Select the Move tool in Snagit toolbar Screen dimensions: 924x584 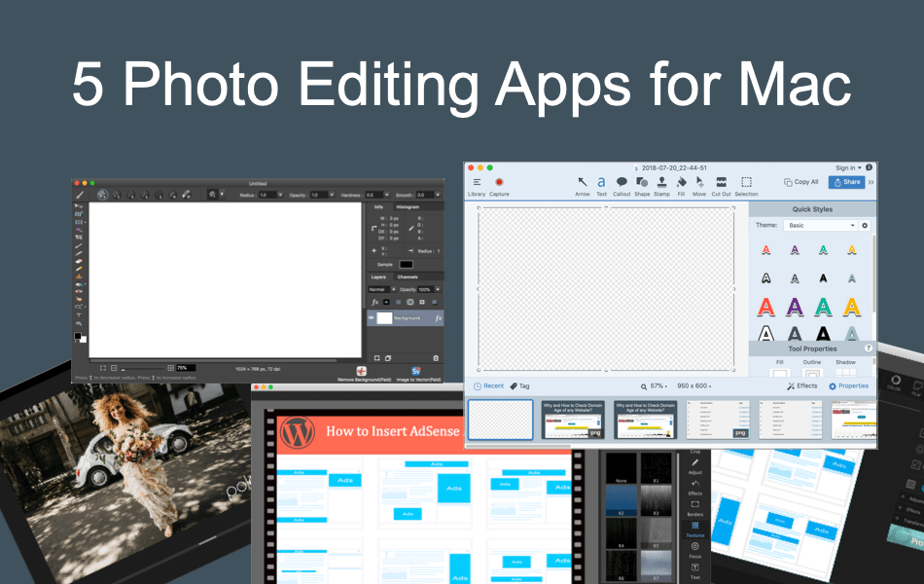(x=699, y=187)
